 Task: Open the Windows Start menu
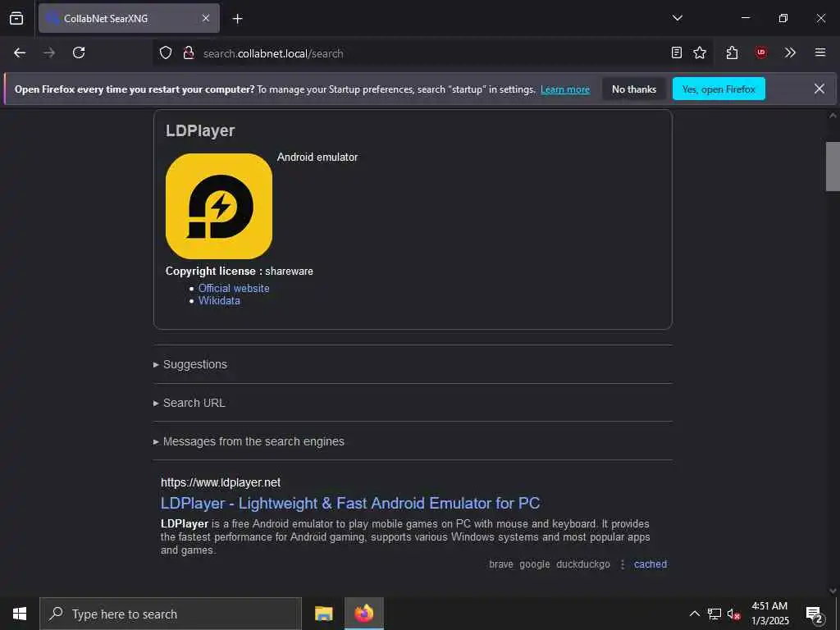click(x=20, y=614)
